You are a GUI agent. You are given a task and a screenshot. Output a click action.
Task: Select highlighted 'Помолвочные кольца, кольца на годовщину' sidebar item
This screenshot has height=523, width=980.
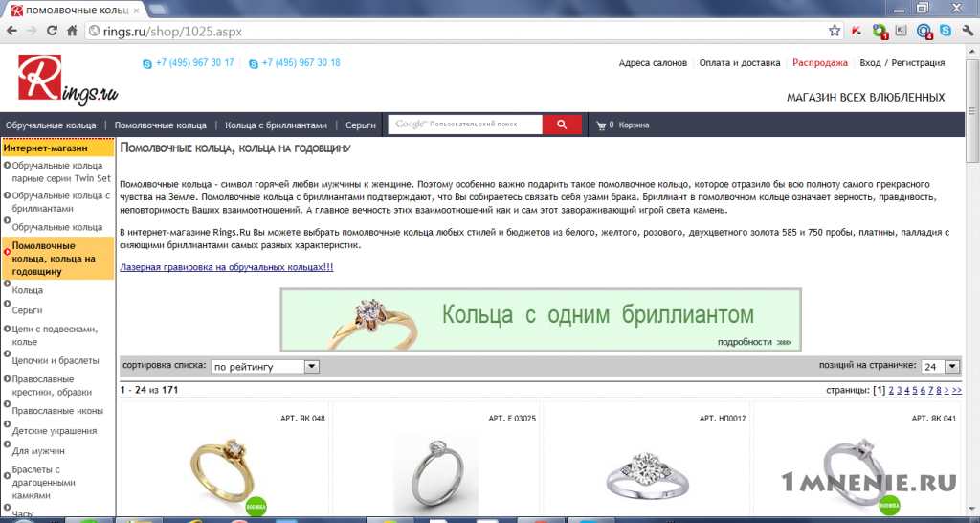point(58,259)
